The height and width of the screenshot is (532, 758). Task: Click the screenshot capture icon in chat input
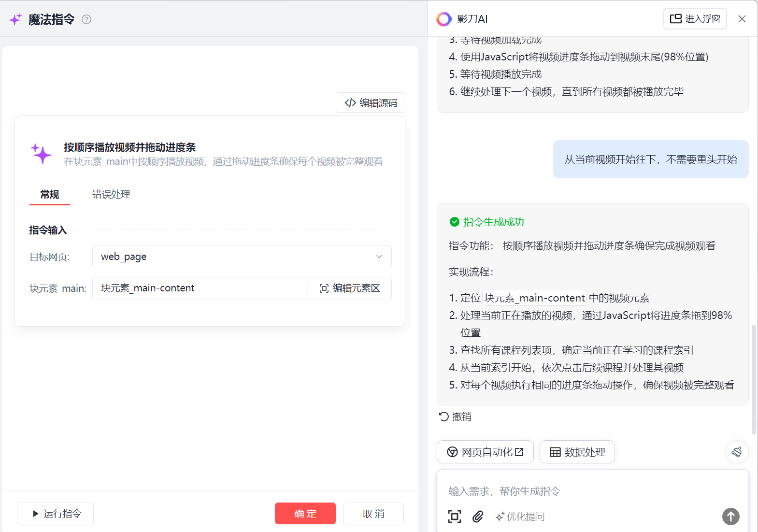tap(454, 517)
